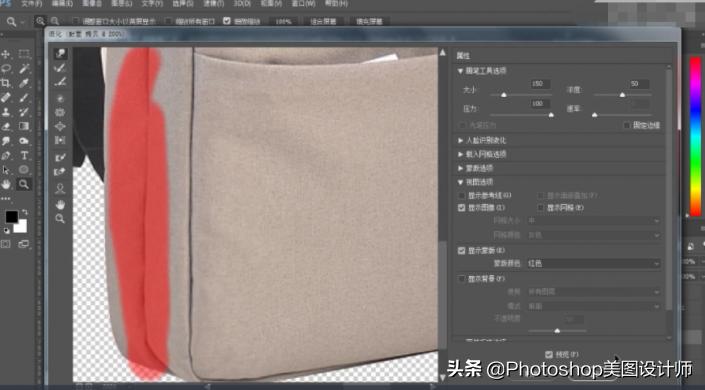The width and height of the screenshot is (705, 390).
Task: Click the foreground black color swatch
Action: tap(11, 217)
